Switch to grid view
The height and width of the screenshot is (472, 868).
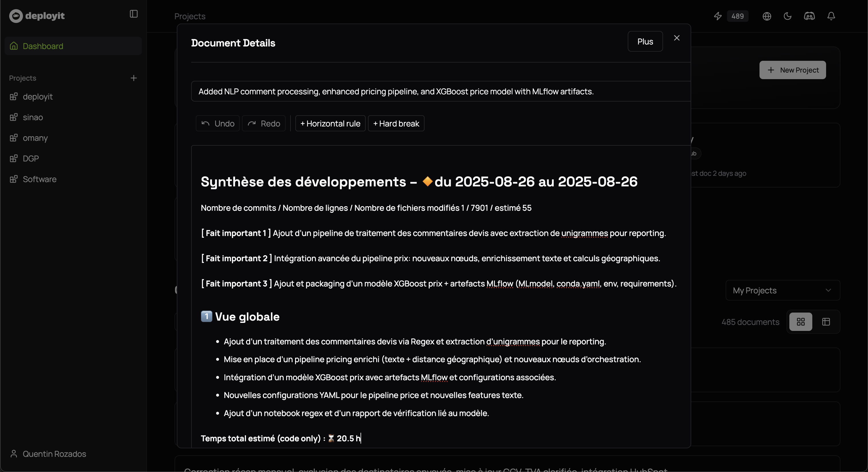coord(801,322)
